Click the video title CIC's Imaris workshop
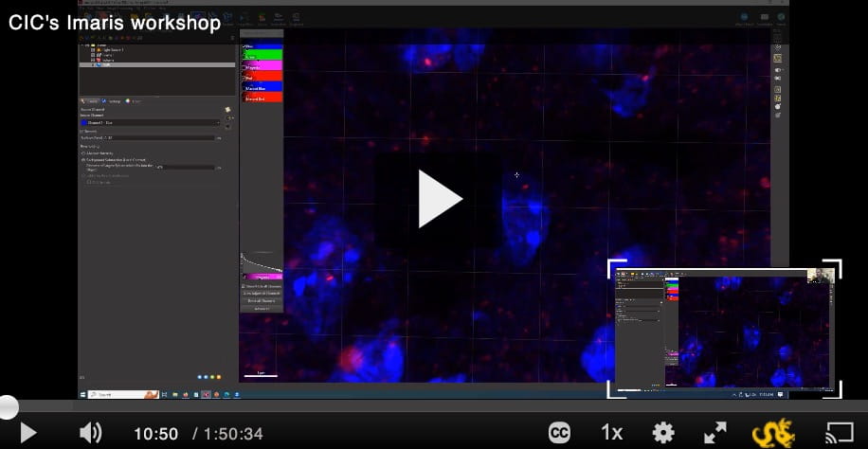868x449 pixels. (x=115, y=23)
